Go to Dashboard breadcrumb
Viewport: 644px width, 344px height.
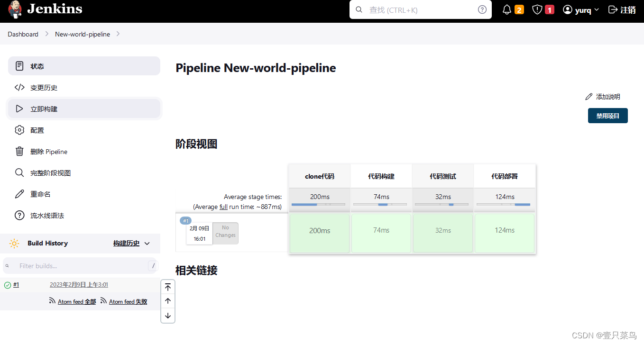(23, 34)
